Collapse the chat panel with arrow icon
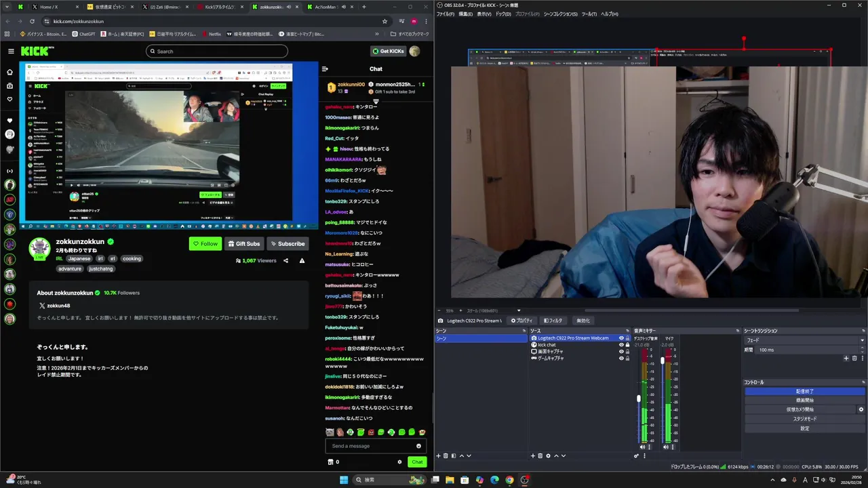This screenshot has width=868, height=488. (325, 68)
